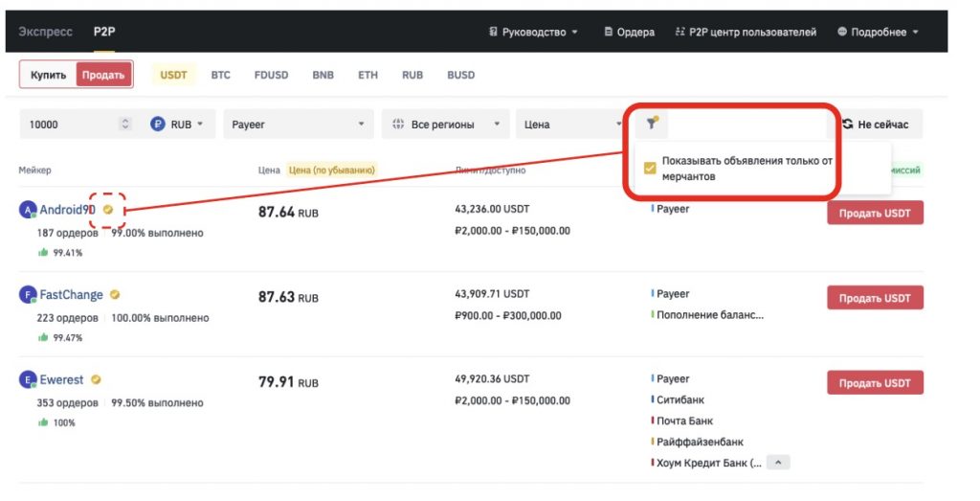Click the Цена (по убыванию) badge
Image resolution: width=980 pixels, height=501 pixels.
pyautogui.click(x=331, y=170)
